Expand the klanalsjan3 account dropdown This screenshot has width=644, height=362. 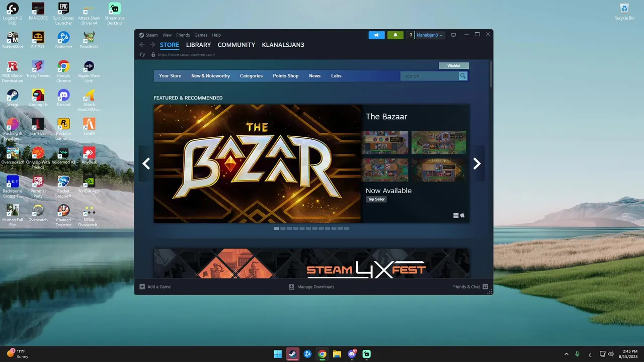(429, 35)
